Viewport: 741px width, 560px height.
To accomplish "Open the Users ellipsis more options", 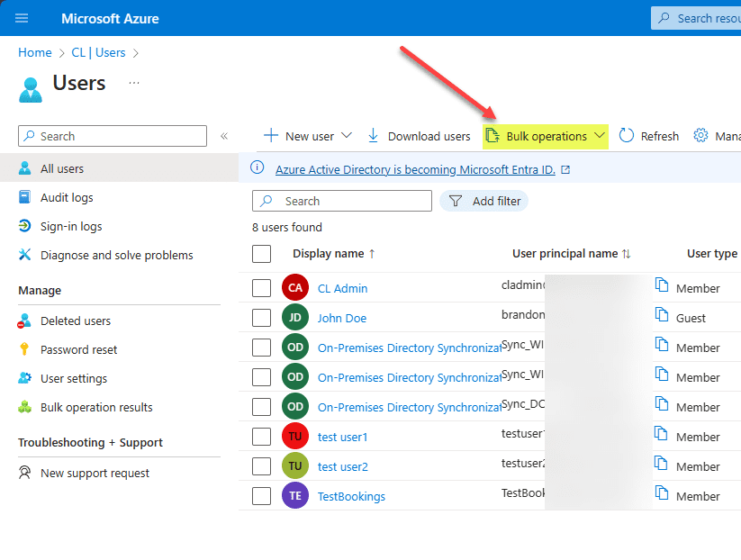I will click(x=134, y=83).
